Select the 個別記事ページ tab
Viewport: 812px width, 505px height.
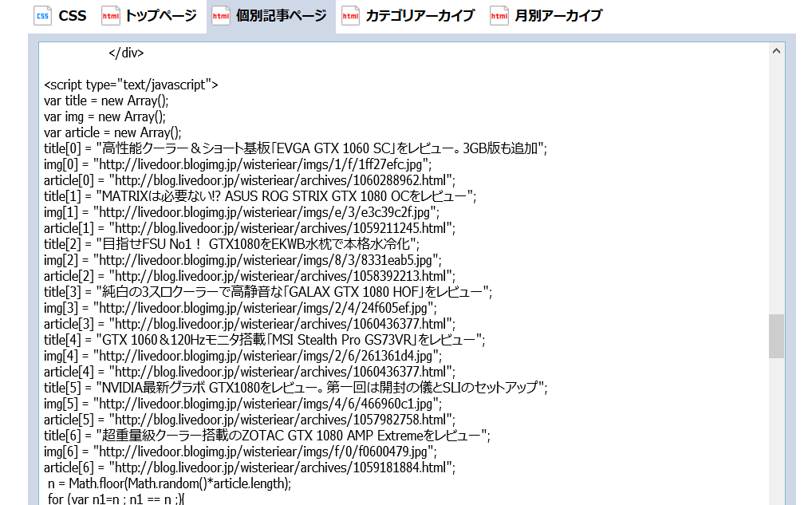[271, 17]
